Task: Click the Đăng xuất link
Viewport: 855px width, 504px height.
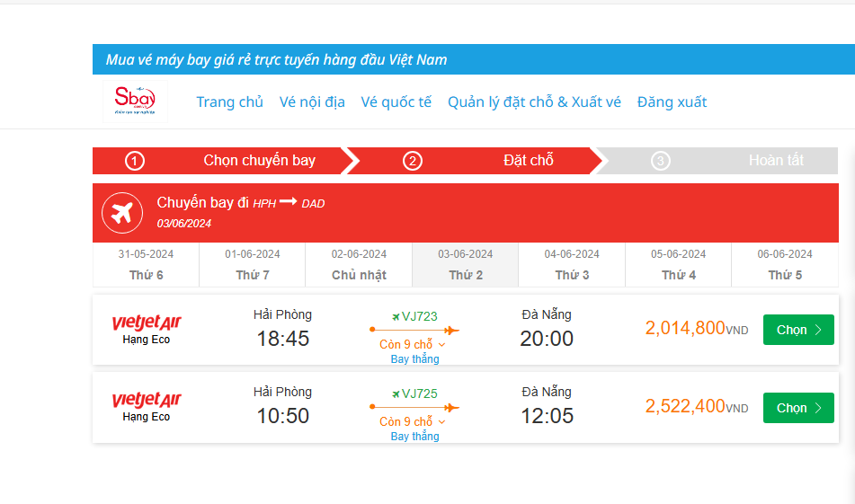Action: click(x=672, y=102)
